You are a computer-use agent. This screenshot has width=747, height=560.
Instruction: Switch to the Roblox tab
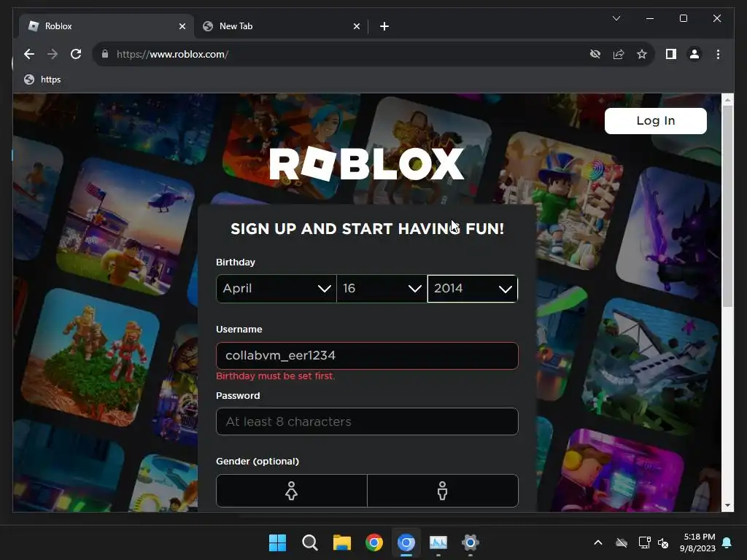coord(107,26)
